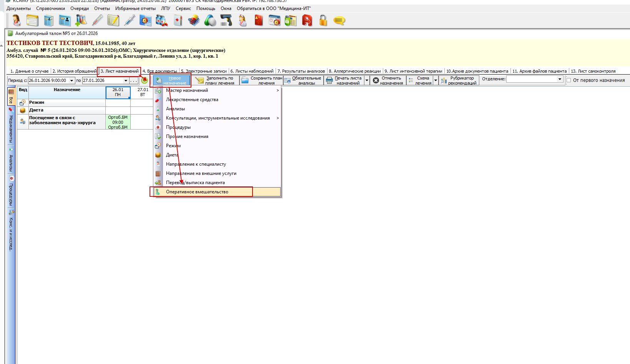Click the syringe icon in the toolbar

point(130,20)
